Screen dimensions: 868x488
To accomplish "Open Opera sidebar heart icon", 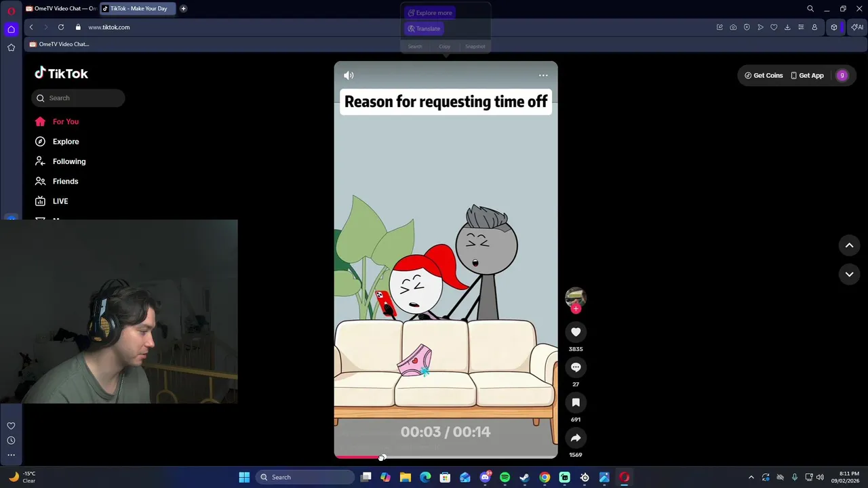I will tap(11, 426).
